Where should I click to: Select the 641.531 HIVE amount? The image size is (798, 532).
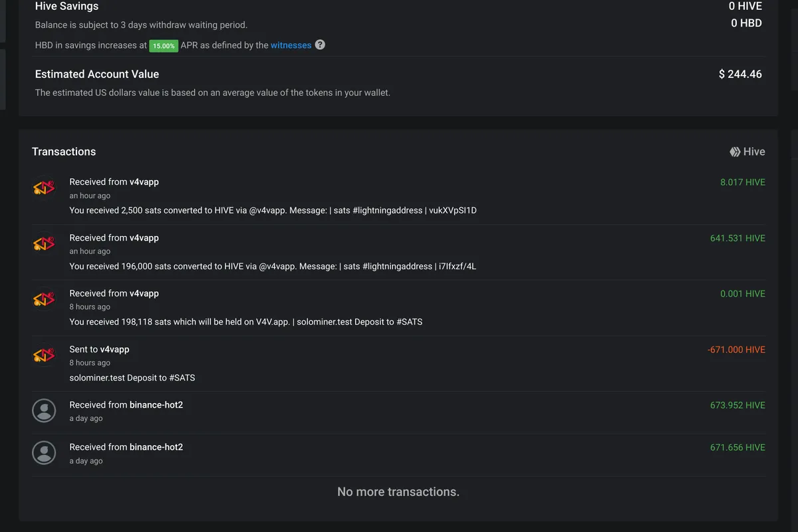pos(737,238)
